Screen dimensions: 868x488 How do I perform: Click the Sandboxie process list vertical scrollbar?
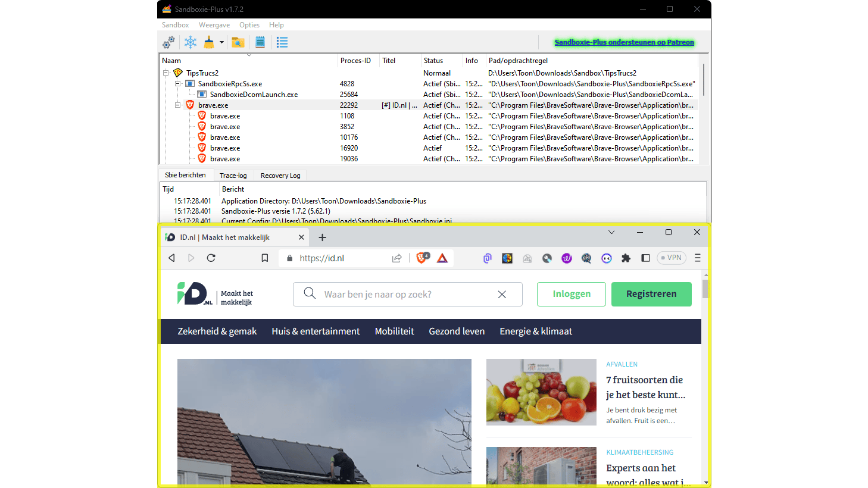pos(703,80)
